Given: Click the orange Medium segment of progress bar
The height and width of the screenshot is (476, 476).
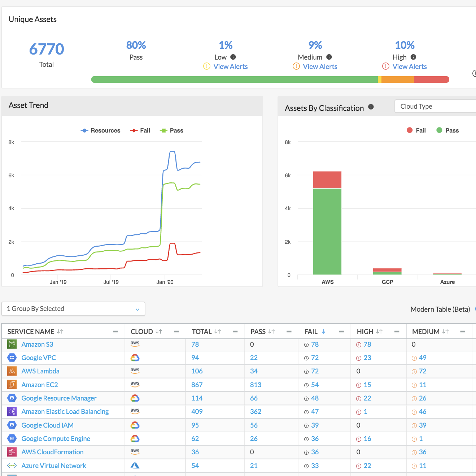Looking at the screenshot, I should 398,79.
